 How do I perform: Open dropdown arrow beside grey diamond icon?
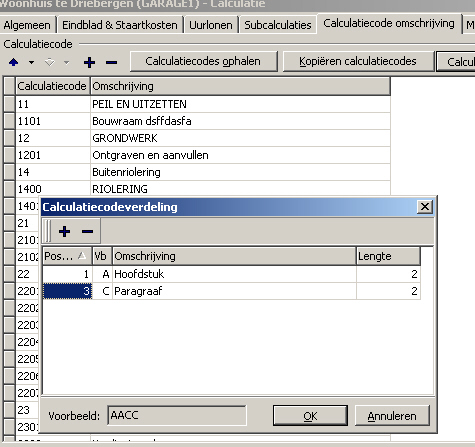tap(66, 62)
